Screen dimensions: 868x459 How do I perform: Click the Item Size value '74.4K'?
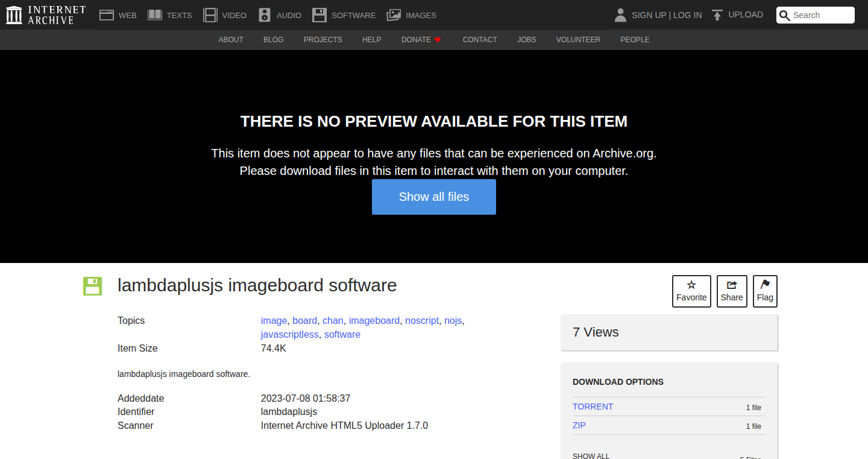[274, 349]
